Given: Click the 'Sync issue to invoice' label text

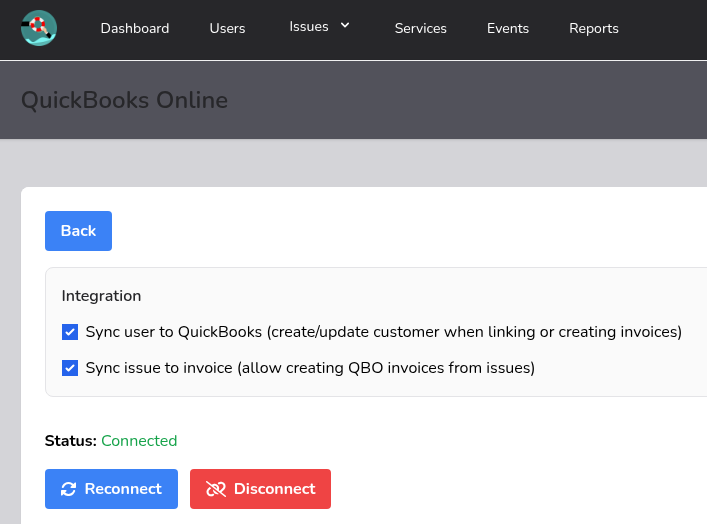Looking at the screenshot, I should coord(310,368).
